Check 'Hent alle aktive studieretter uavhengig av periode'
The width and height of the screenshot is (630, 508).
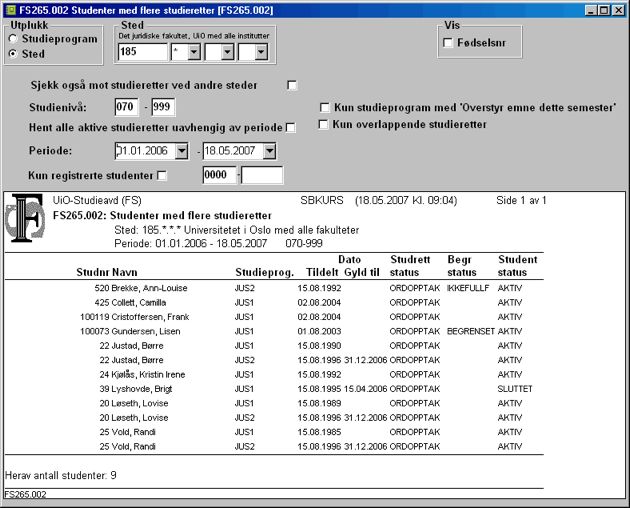coord(290,128)
